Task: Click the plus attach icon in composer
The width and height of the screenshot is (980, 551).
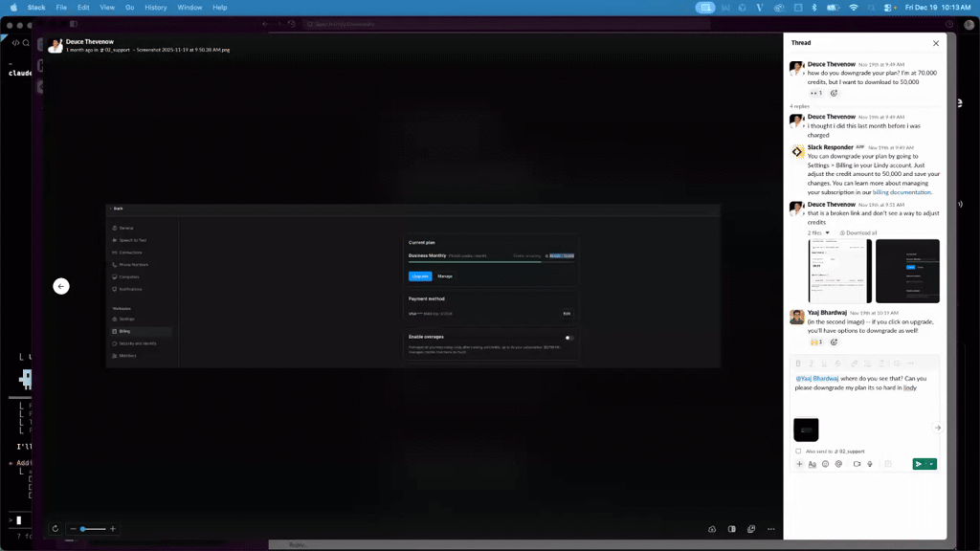Action: point(799,464)
